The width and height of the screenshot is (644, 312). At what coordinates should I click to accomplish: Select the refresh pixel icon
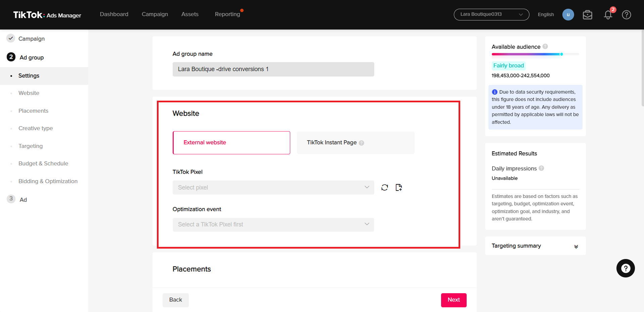point(384,187)
